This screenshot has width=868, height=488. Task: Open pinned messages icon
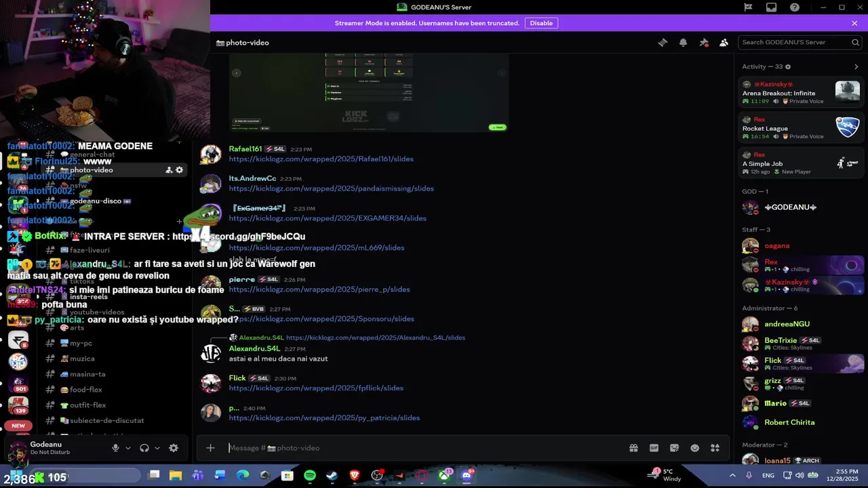(x=704, y=42)
